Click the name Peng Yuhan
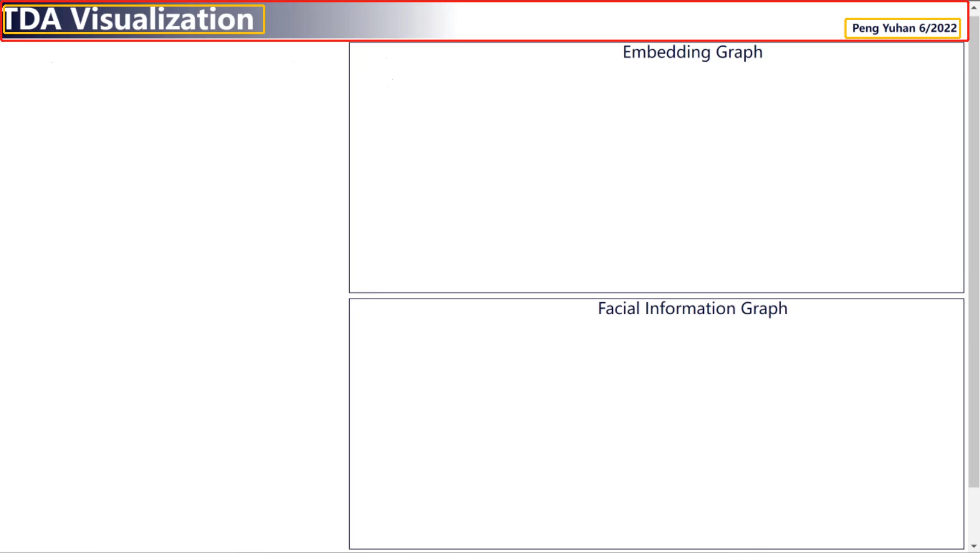This screenshot has width=980, height=553. click(883, 28)
